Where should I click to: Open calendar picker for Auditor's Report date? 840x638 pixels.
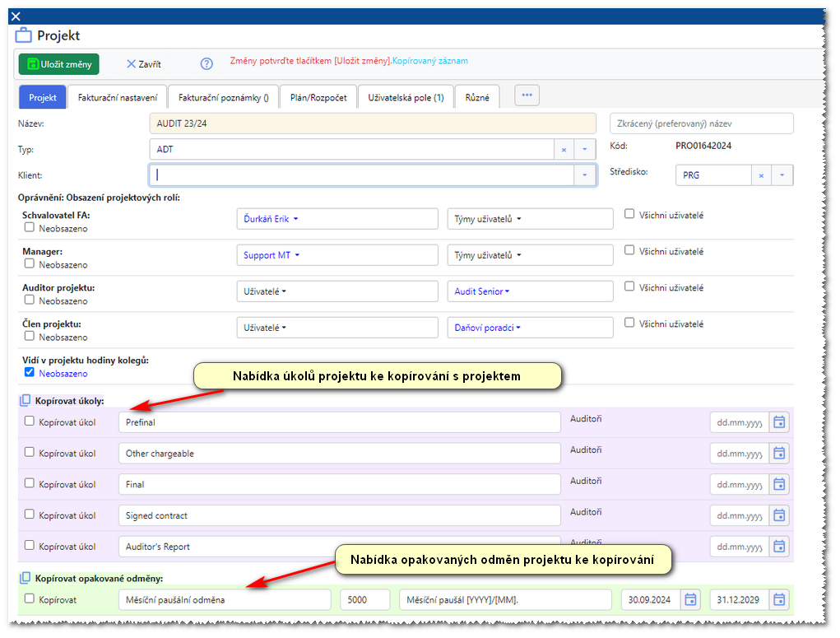[x=779, y=547]
